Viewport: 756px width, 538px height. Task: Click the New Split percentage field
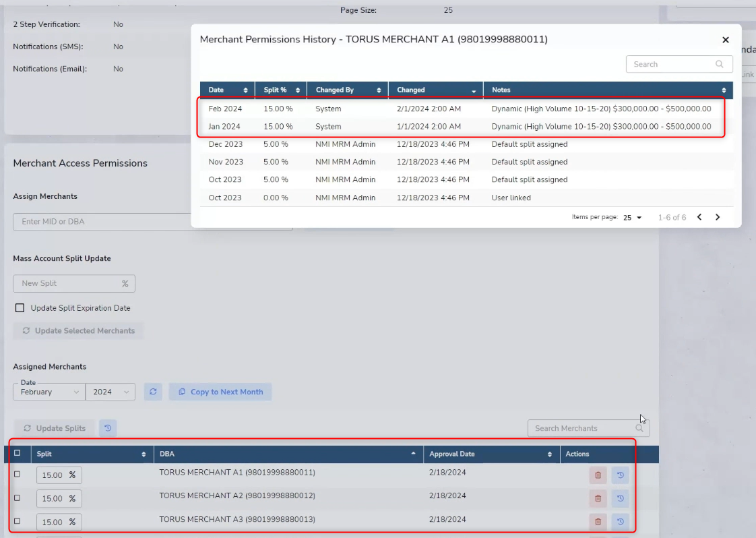click(x=73, y=283)
